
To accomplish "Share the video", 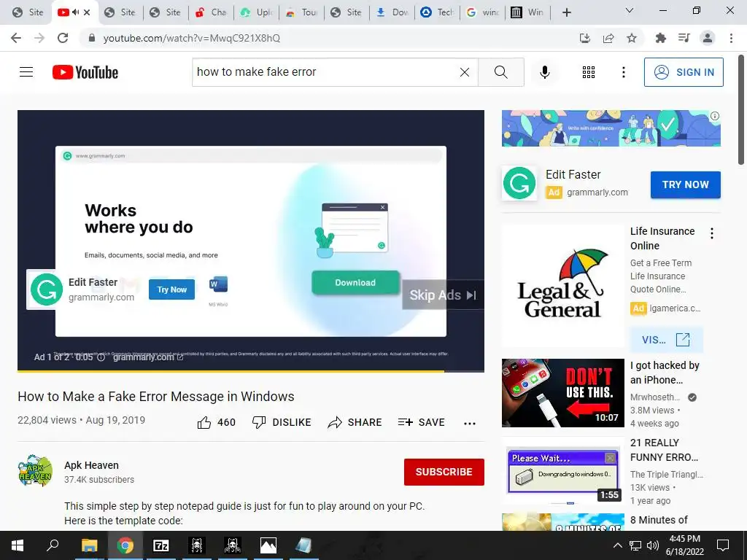I will [x=355, y=422].
